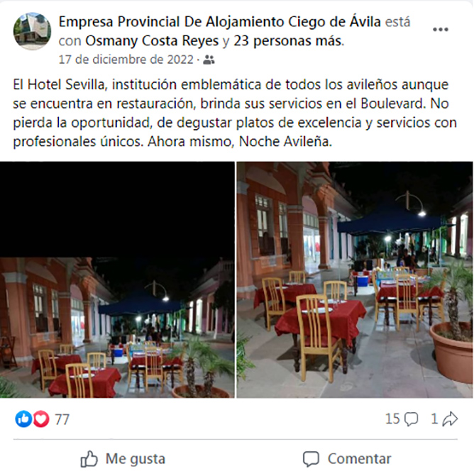Like the post with Me gusta
474x476 pixels.
click(x=123, y=458)
